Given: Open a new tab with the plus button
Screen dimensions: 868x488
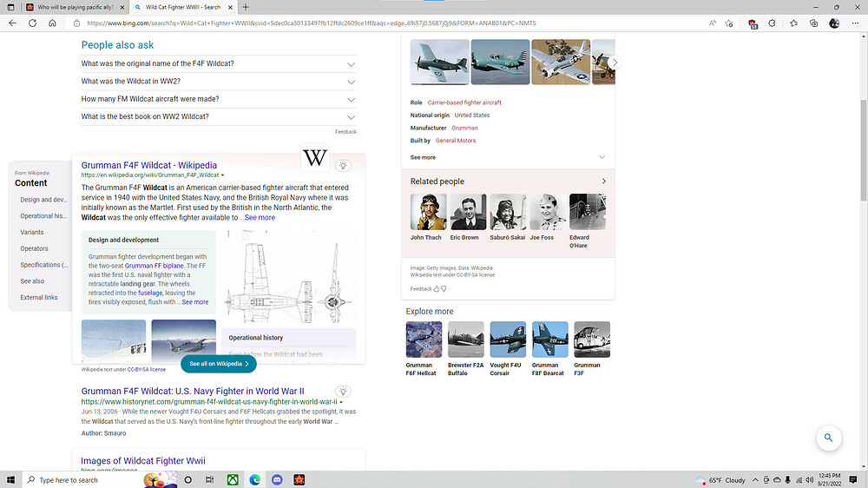Looking at the screenshot, I should point(246,7).
